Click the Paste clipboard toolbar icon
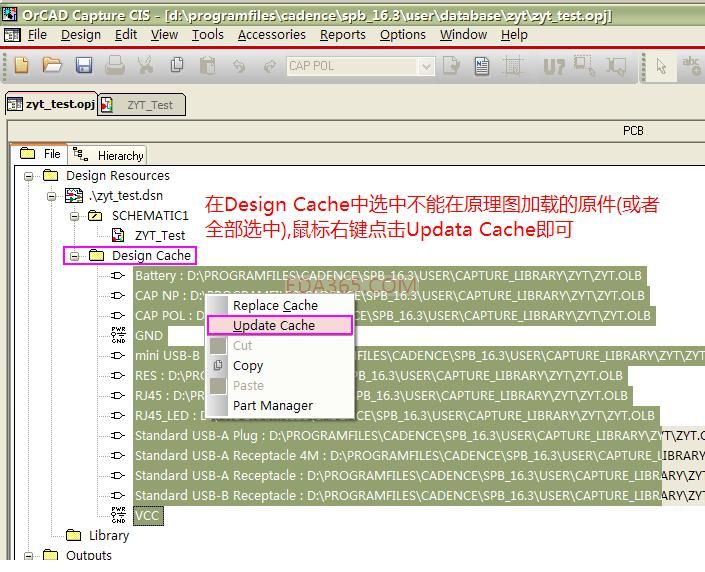Viewport: 705px width, 572px height. tap(207, 66)
